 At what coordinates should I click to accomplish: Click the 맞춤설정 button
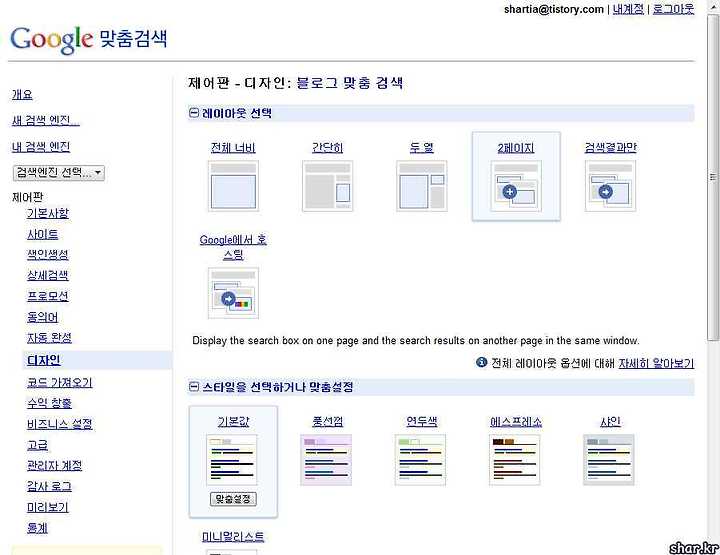[x=233, y=499]
